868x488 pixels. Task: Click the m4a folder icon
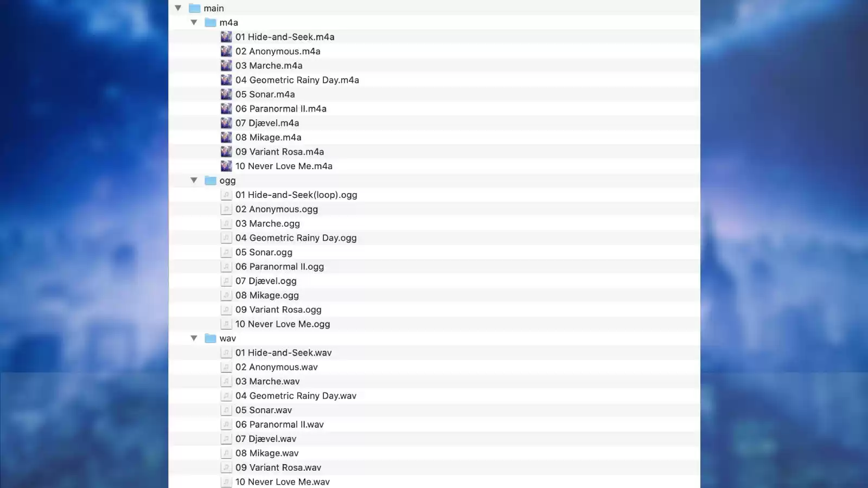(x=210, y=22)
